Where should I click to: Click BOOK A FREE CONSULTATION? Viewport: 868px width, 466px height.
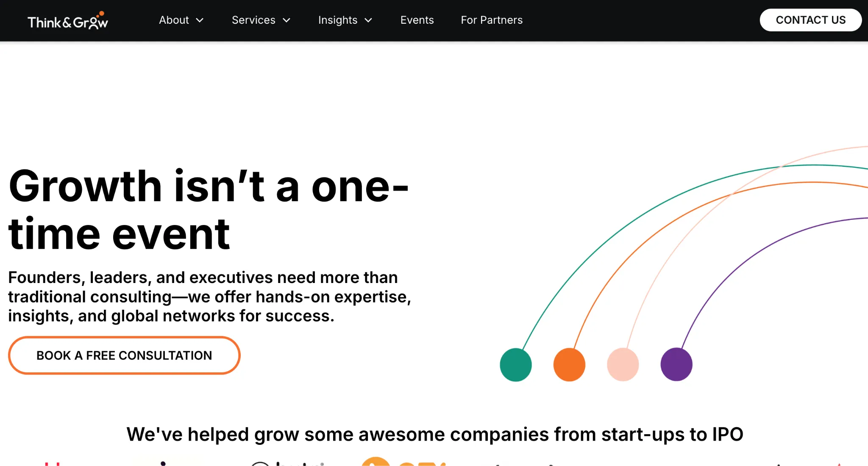(x=124, y=355)
